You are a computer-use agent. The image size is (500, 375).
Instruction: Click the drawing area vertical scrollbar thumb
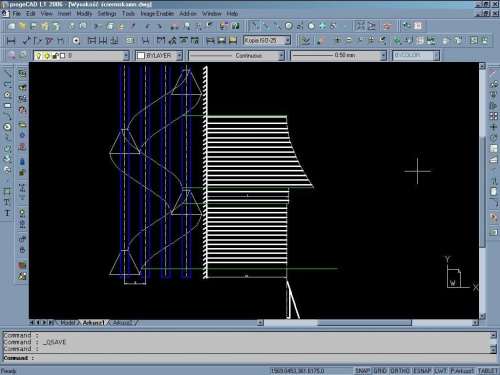(x=482, y=191)
